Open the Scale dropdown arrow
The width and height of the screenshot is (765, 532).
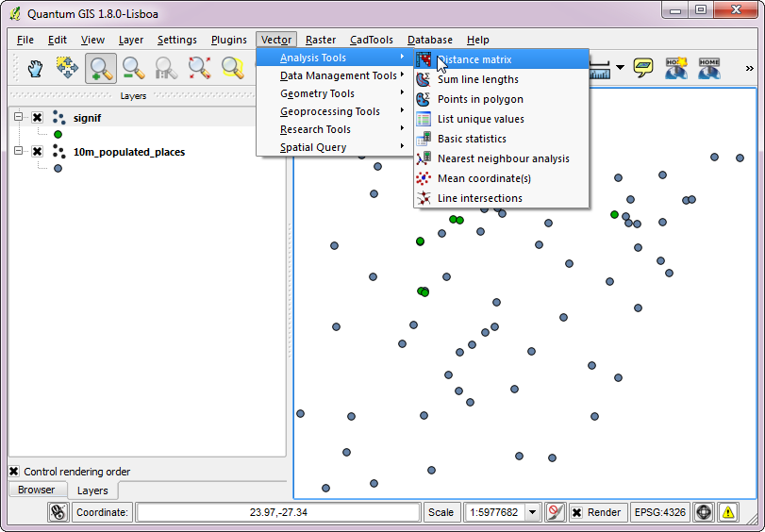tap(533, 512)
